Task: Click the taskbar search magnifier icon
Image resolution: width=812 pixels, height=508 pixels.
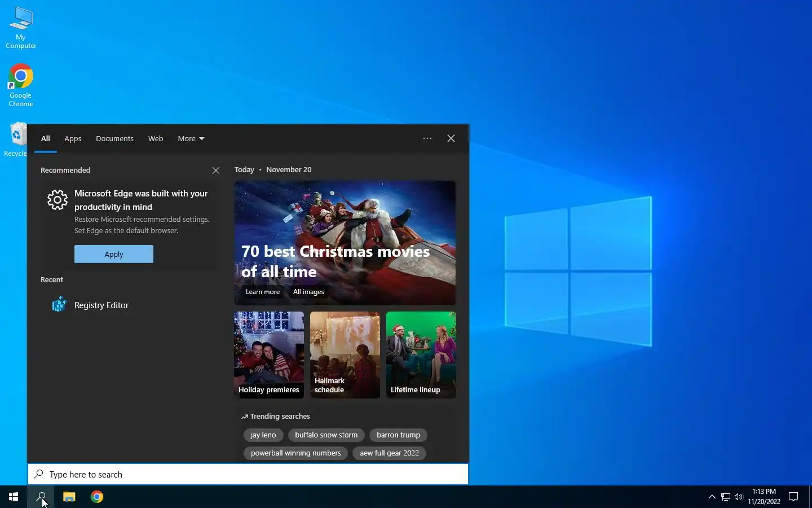Action: 41,497
